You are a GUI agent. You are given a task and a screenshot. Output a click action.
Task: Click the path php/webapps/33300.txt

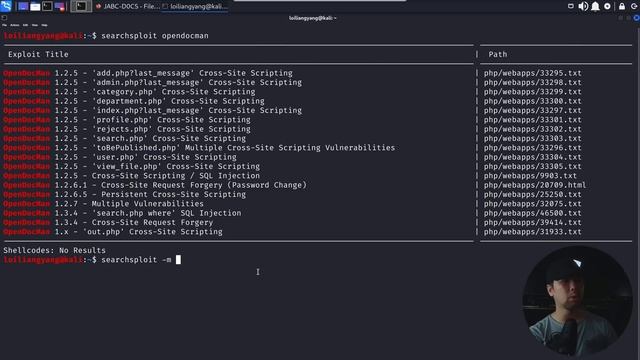coord(533,101)
